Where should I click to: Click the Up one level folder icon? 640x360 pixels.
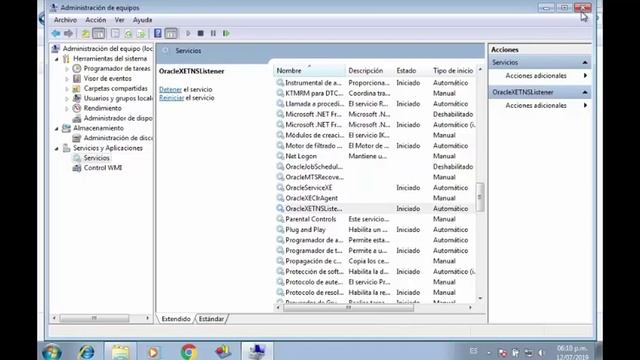pyautogui.click(x=85, y=33)
